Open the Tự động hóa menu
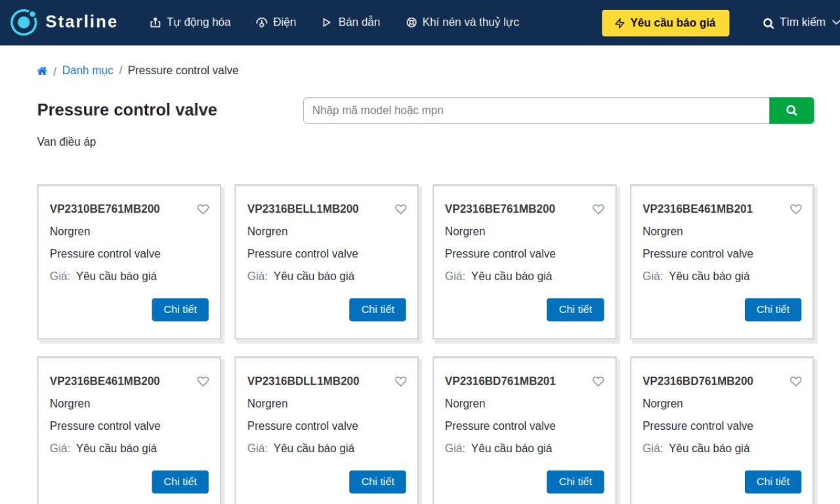840x504 pixels. 190,22
